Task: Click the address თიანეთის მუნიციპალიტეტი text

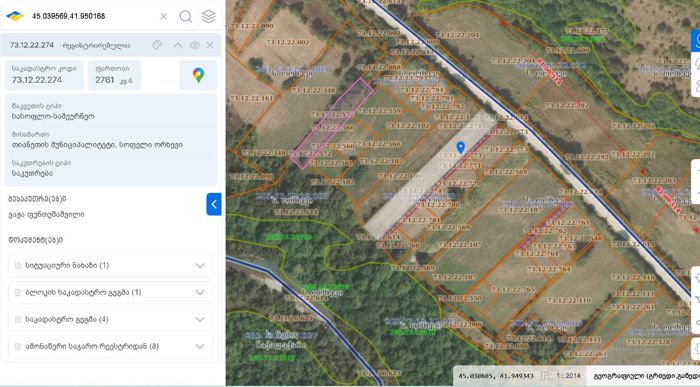Action: pos(97,145)
